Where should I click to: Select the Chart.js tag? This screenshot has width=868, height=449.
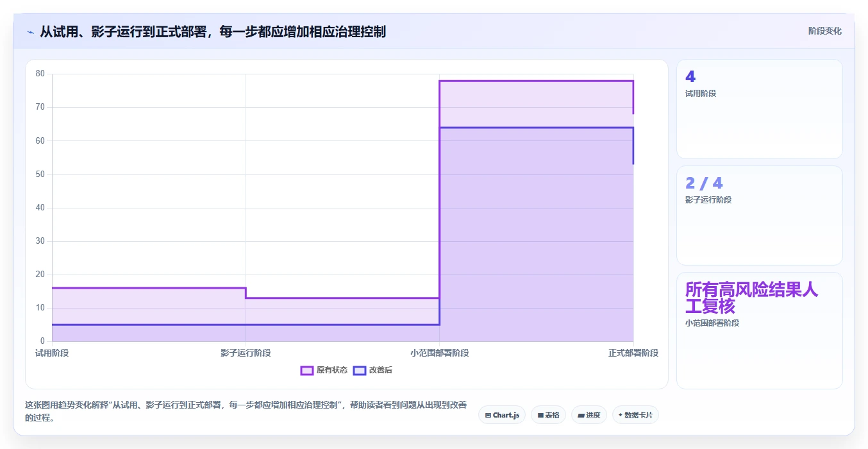point(502,415)
